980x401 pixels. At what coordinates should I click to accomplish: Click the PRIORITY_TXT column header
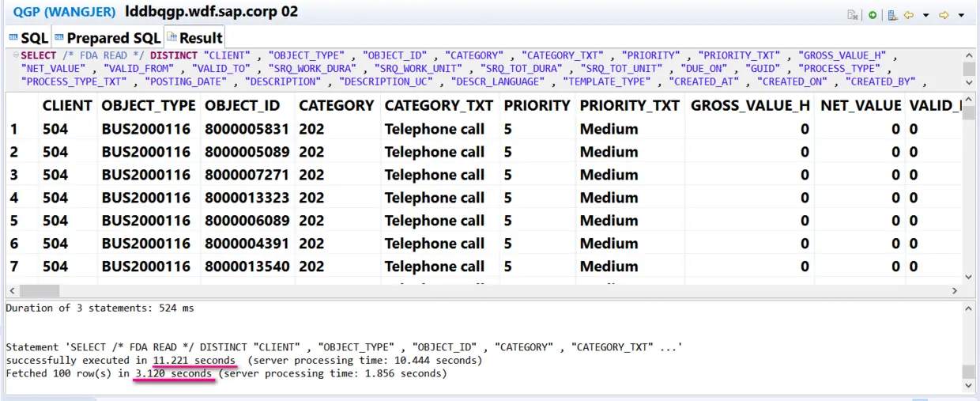tap(630, 105)
